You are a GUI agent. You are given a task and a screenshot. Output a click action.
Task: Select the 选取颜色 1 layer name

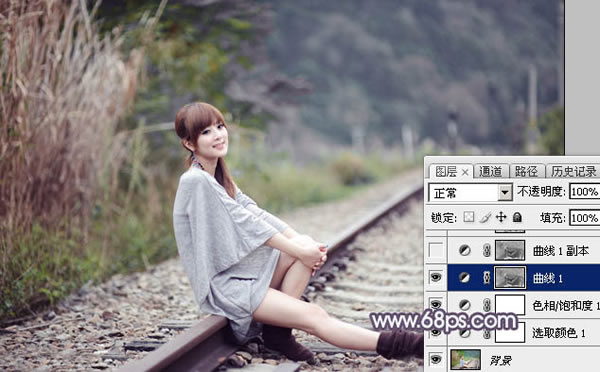pos(559,333)
